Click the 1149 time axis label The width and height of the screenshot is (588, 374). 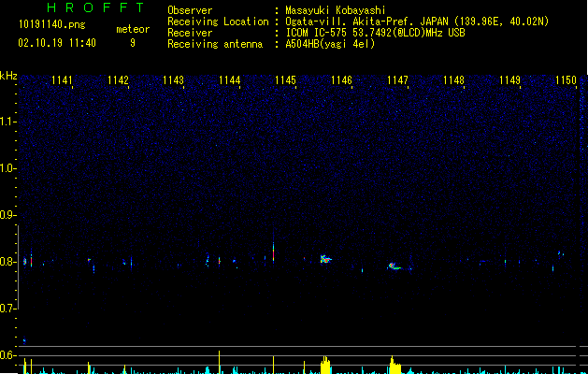510,80
